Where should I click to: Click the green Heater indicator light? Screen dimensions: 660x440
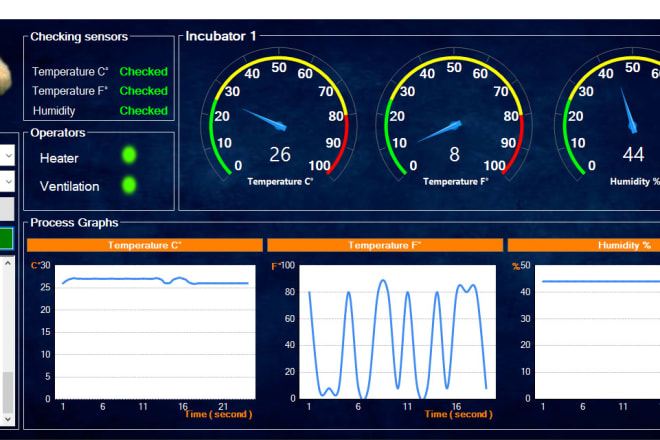click(129, 155)
